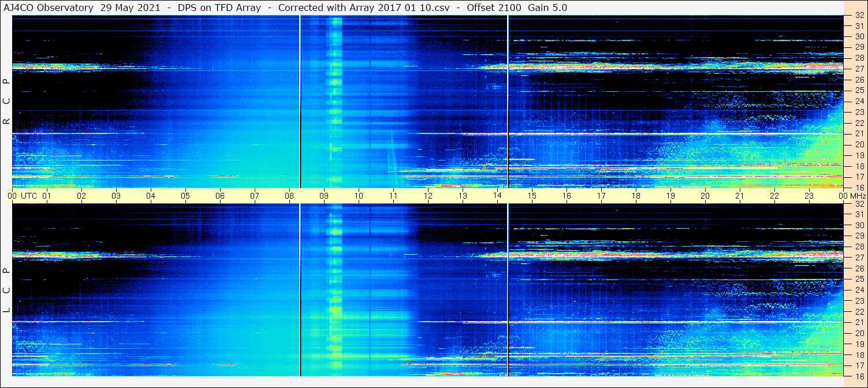Screen dimensions: 868x388
Task: Click the 27 MHz label of RCP plot
Action: point(859,69)
